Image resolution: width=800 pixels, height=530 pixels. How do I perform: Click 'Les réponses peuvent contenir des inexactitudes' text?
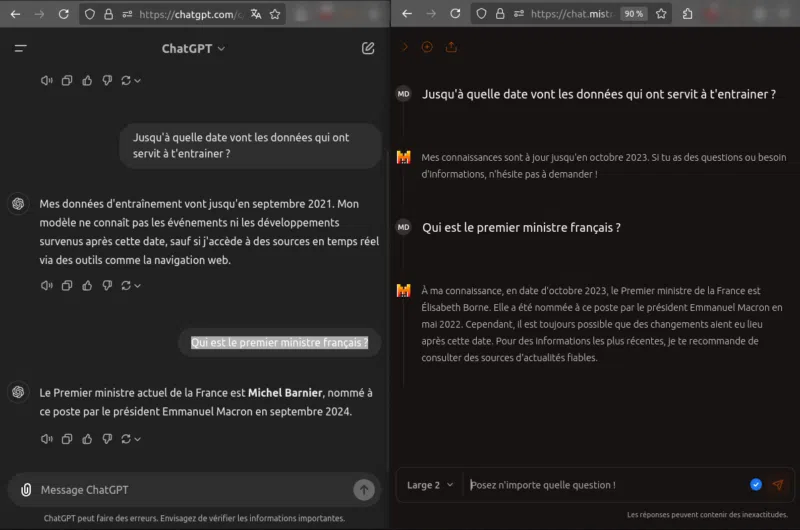click(x=707, y=515)
